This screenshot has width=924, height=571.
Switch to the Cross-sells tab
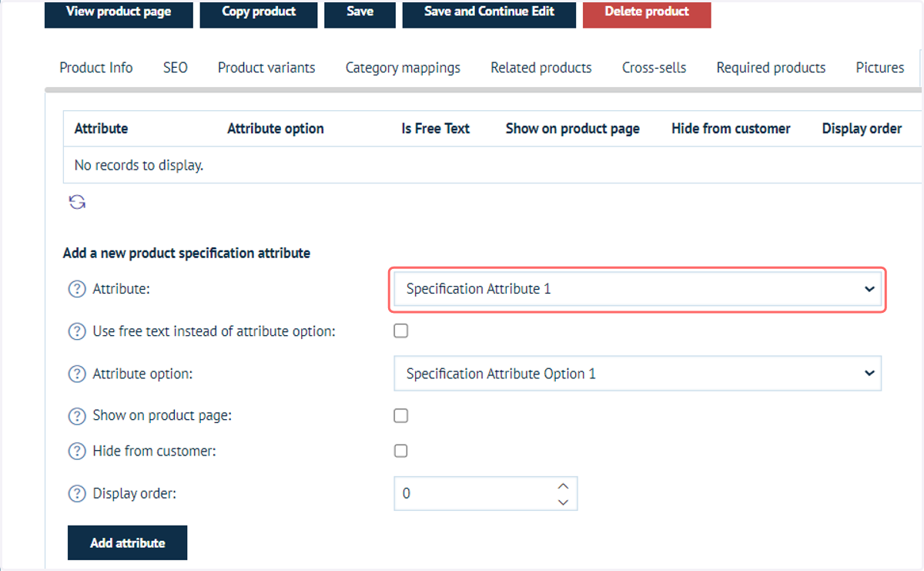[x=654, y=68]
